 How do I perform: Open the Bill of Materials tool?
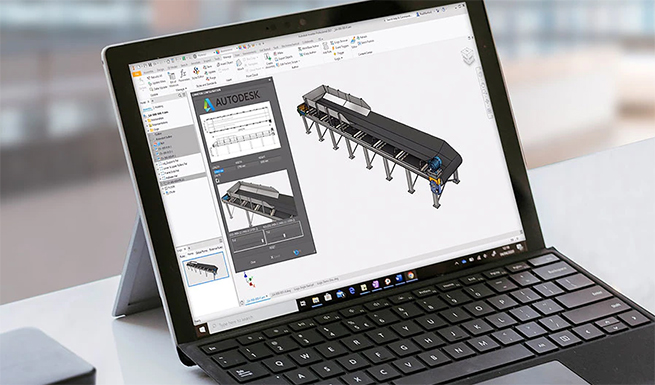[x=173, y=78]
